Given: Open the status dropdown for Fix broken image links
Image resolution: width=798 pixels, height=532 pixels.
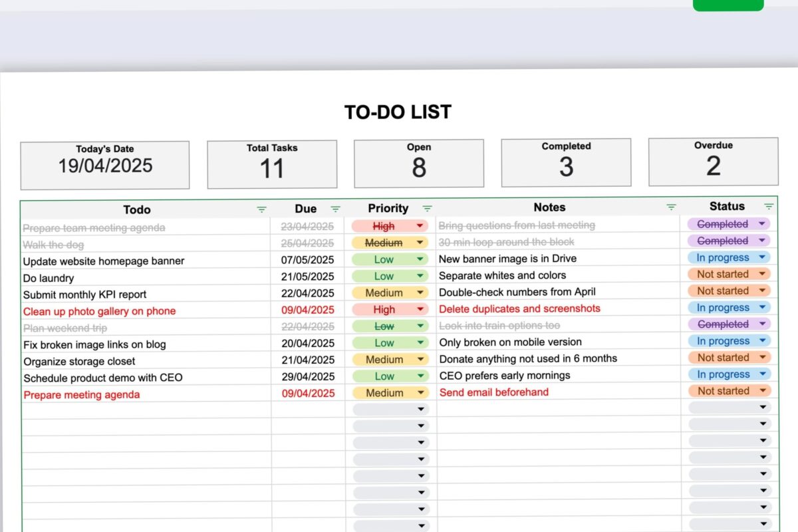Looking at the screenshot, I should pyautogui.click(x=763, y=340).
